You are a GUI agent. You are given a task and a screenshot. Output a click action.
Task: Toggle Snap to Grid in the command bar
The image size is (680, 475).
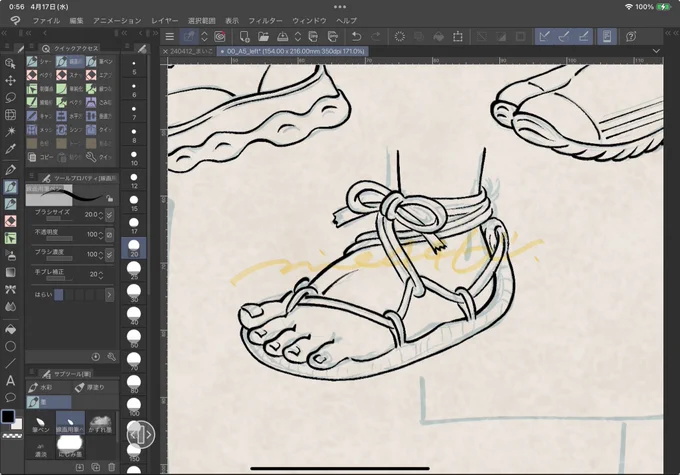pyautogui.click(x=583, y=37)
